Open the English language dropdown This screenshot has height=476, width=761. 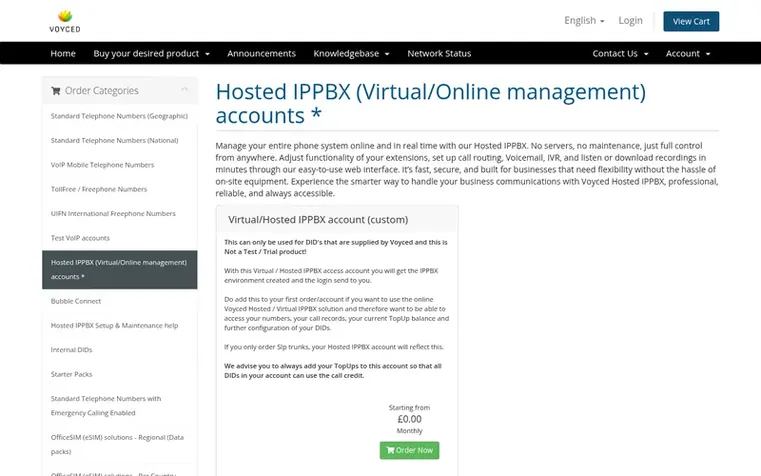tap(584, 21)
